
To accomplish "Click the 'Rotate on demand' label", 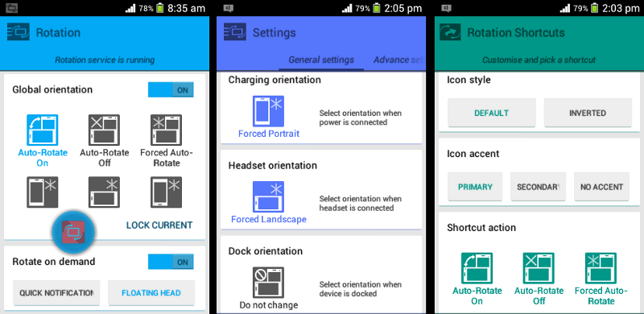I will (54, 262).
